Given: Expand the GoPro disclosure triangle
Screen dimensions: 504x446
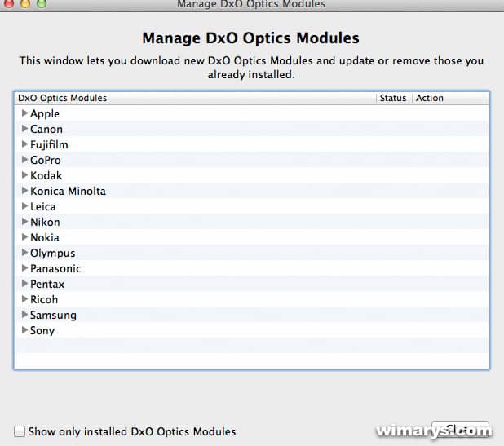Looking at the screenshot, I should (x=24, y=159).
